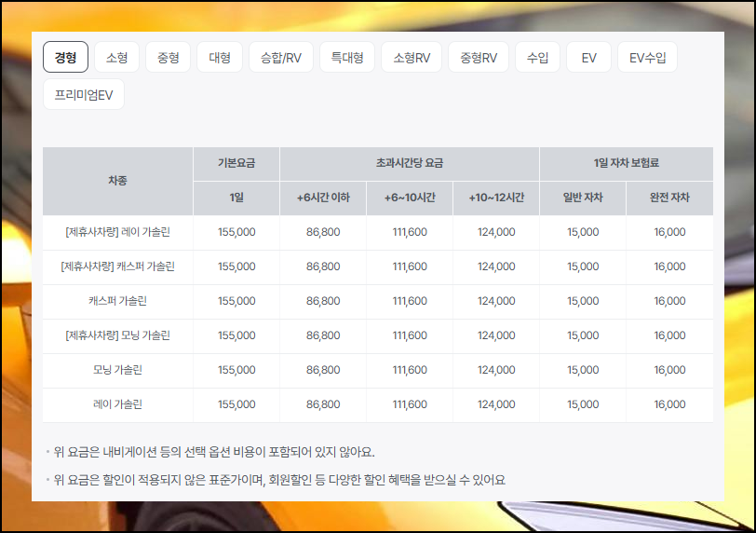The height and width of the screenshot is (533, 756).
Task: Open the 중형 vehicle tab
Action: [169, 58]
